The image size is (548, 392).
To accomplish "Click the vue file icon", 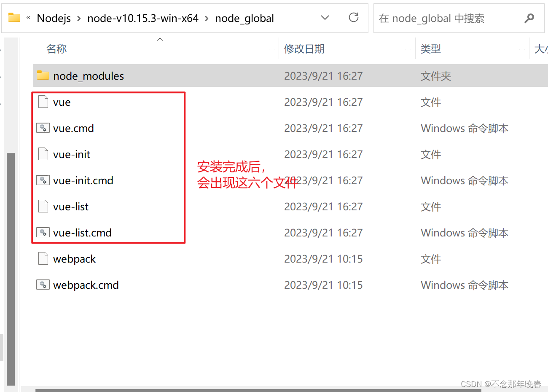I will [x=43, y=102].
